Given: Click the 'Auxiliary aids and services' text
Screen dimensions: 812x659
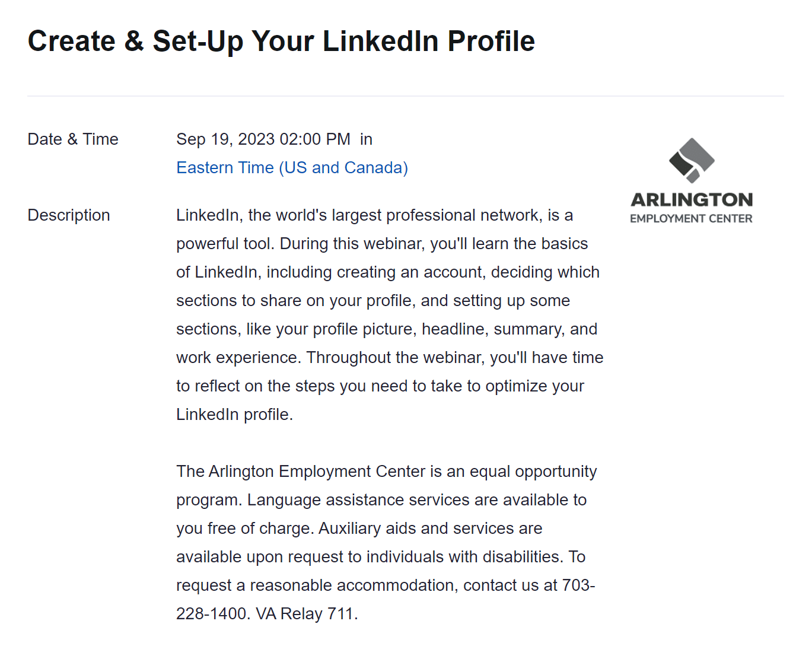Looking at the screenshot, I should point(416,529).
